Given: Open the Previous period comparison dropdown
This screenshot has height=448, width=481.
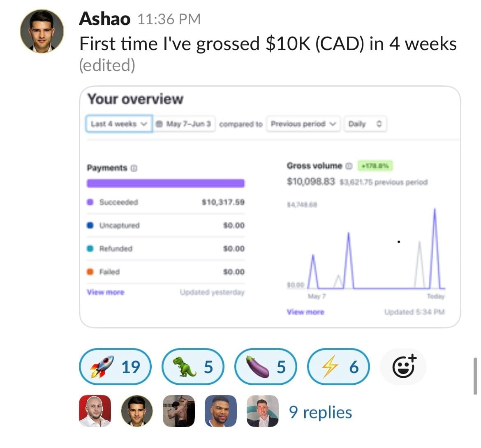Looking at the screenshot, I should pyautogui.click(x=303, y=124).
